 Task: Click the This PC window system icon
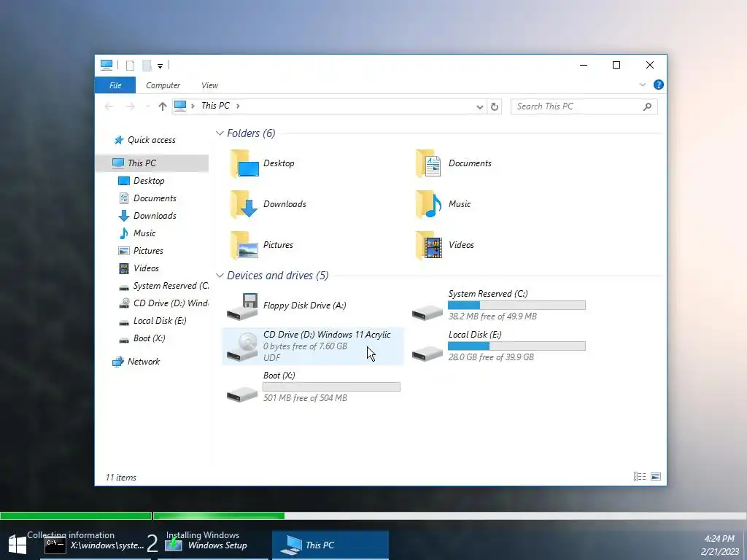(x=107, y=65)
